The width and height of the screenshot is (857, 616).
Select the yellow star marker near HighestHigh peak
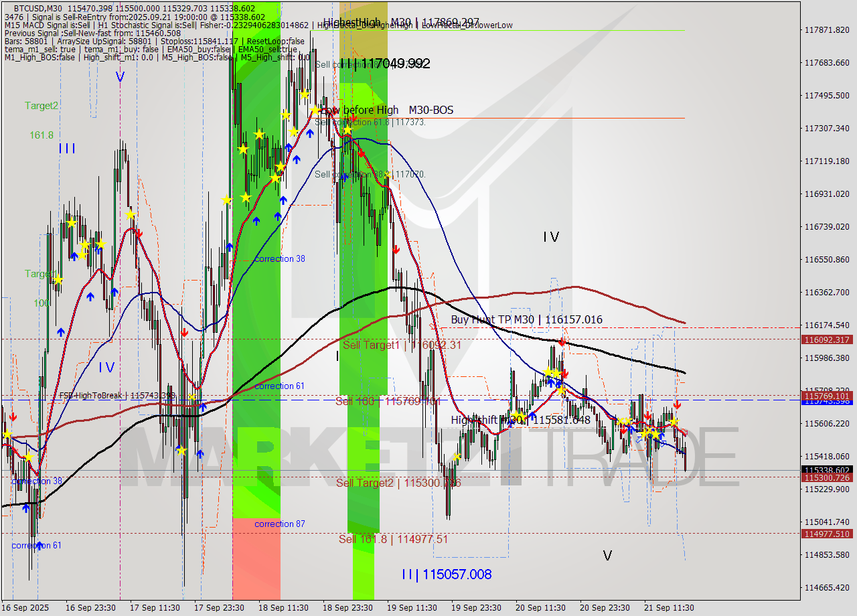pyautogui.click(x=304, y=94)
